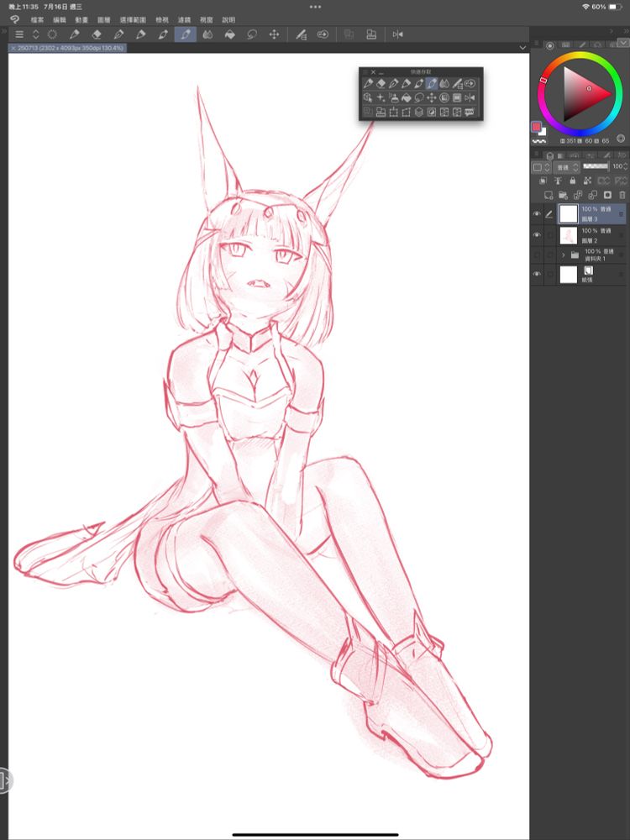Click the up-down arrows in the command bar
Image resolution: width=630 pixels, height=840 pixels.
(x=36, y=34)
